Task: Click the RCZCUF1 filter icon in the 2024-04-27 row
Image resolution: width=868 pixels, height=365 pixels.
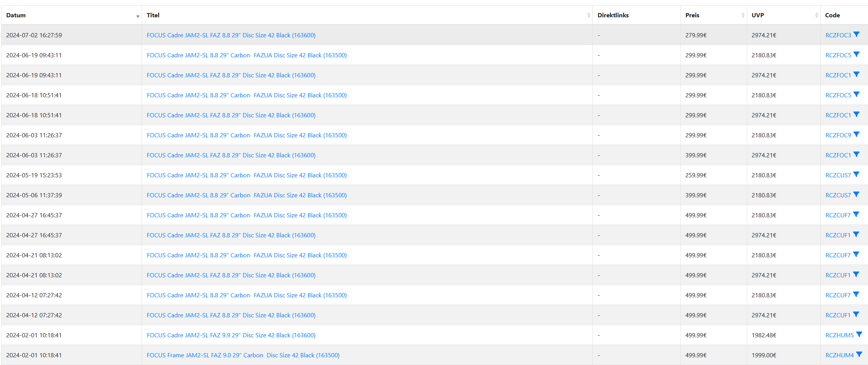Action: point(856,234)
